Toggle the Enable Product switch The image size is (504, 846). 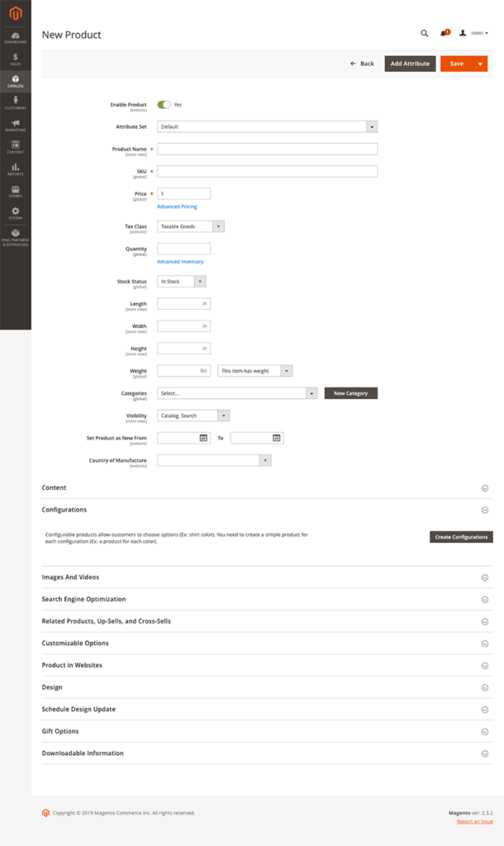164,105
